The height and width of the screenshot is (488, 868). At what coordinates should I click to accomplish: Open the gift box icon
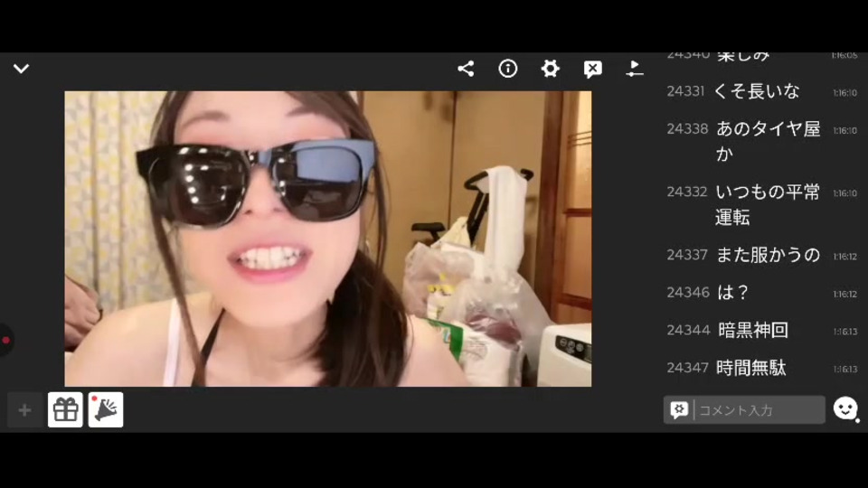tap(65, 410)
